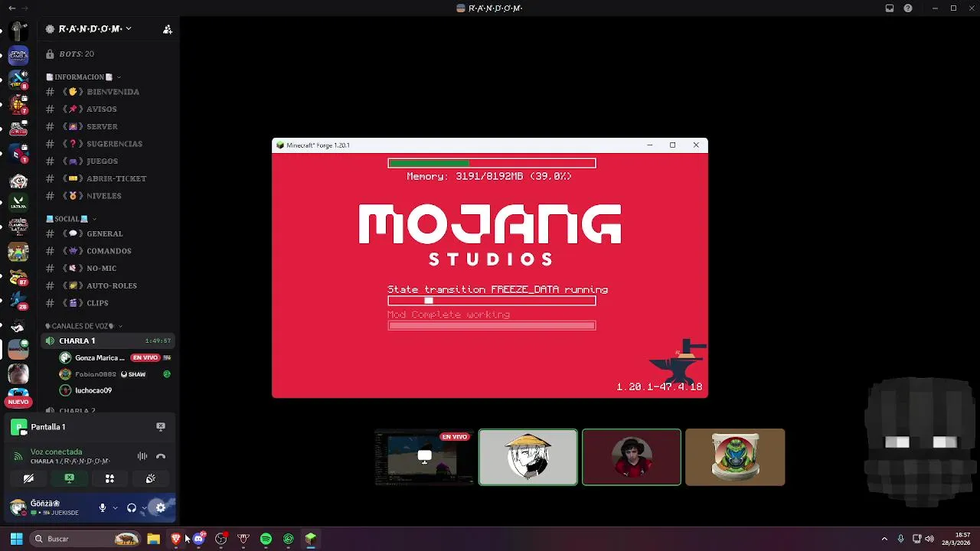Open Brave browser from the taskbar
980x551 pixels.
(x=176, y=539)
